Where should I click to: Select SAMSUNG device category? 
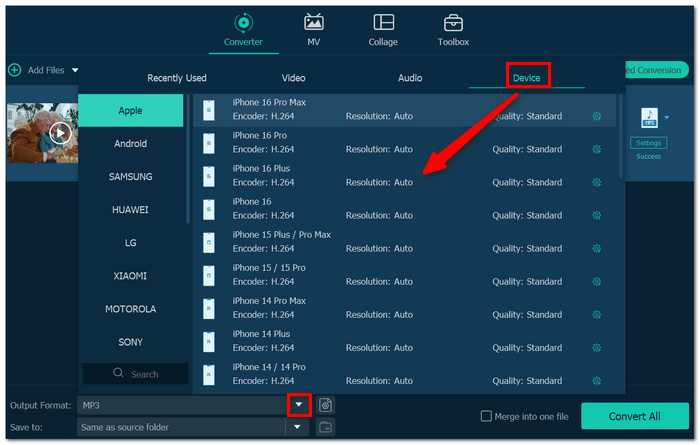tap(130, 177)
